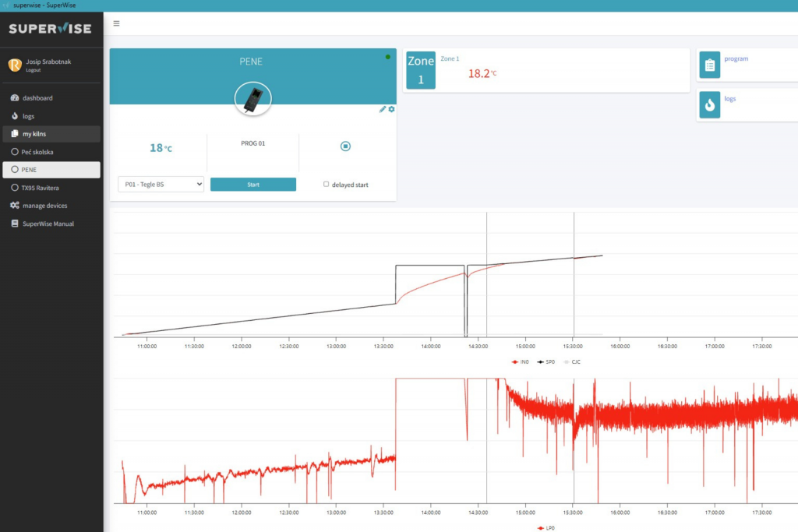Open the program link
This screenshot has height=532, width=798.
[x=736, y=58]
